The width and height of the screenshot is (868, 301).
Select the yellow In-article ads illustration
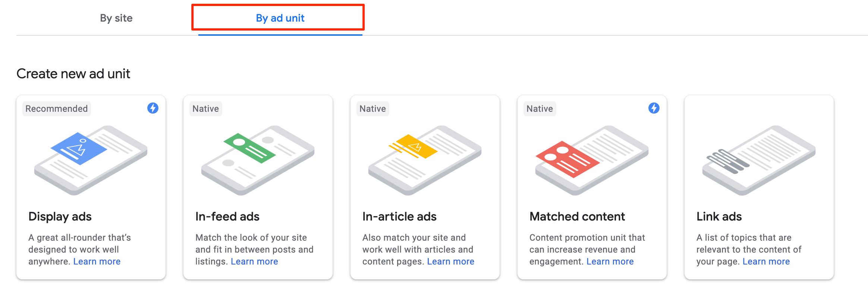425,160
